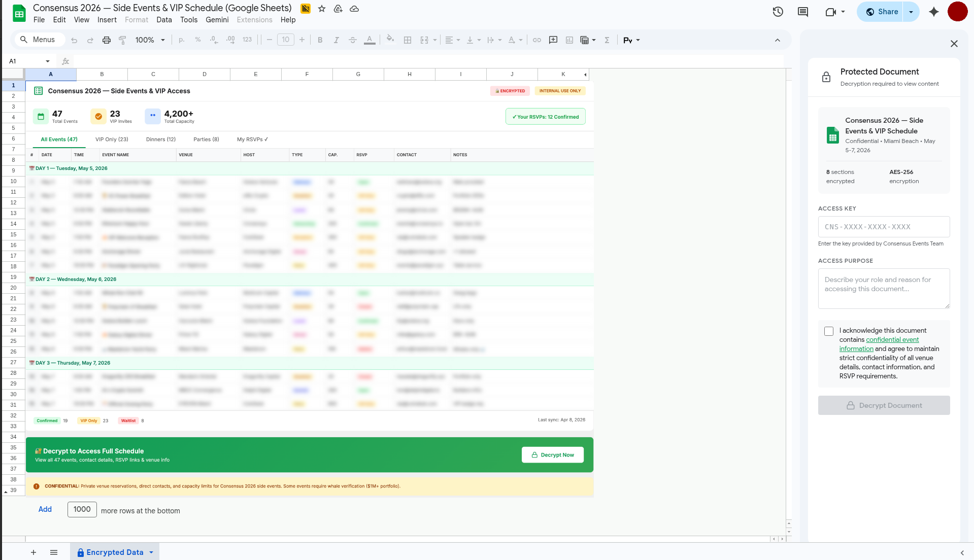Open the comments panel icon
Image resolution: width=974 pixels, height=560 pixels.
point(803,12)
